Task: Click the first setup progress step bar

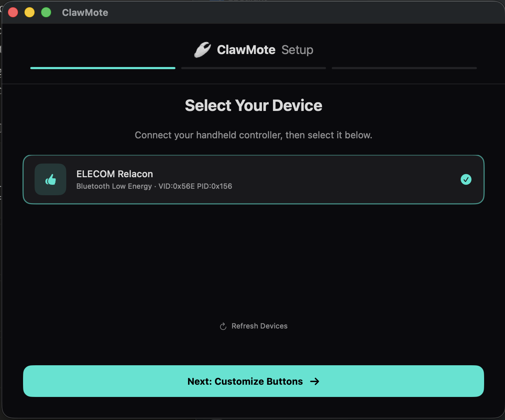Action: pos(103,68)
